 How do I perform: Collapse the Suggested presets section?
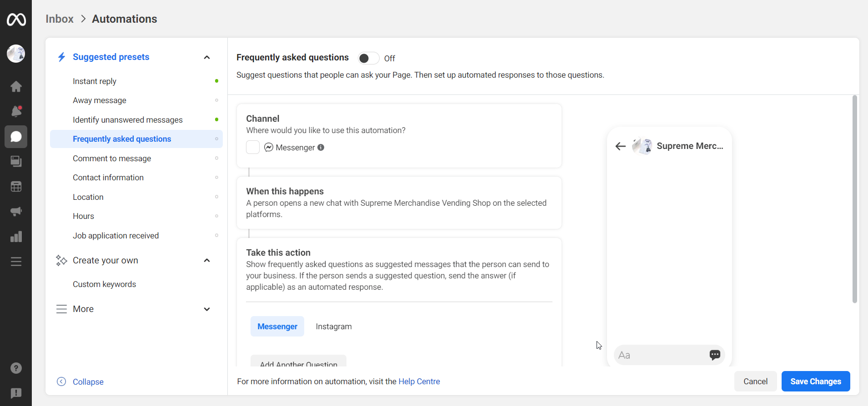(207, 57)
